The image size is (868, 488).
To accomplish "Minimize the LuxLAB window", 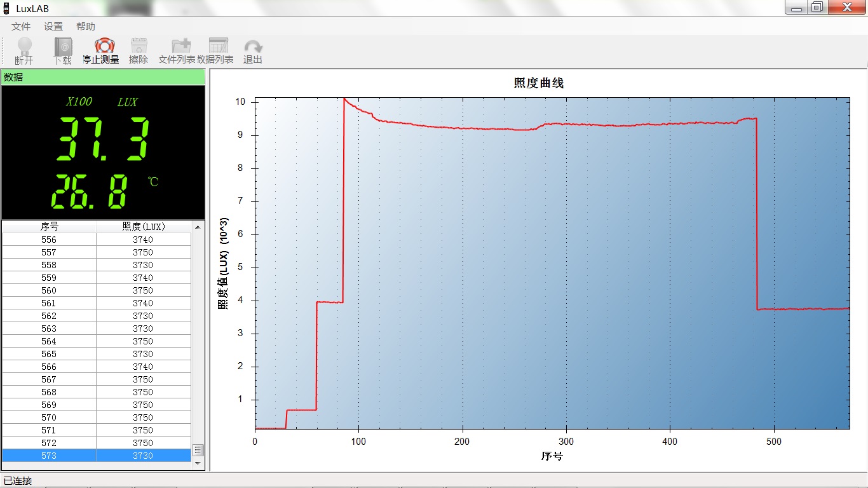I will click(796, 7).
